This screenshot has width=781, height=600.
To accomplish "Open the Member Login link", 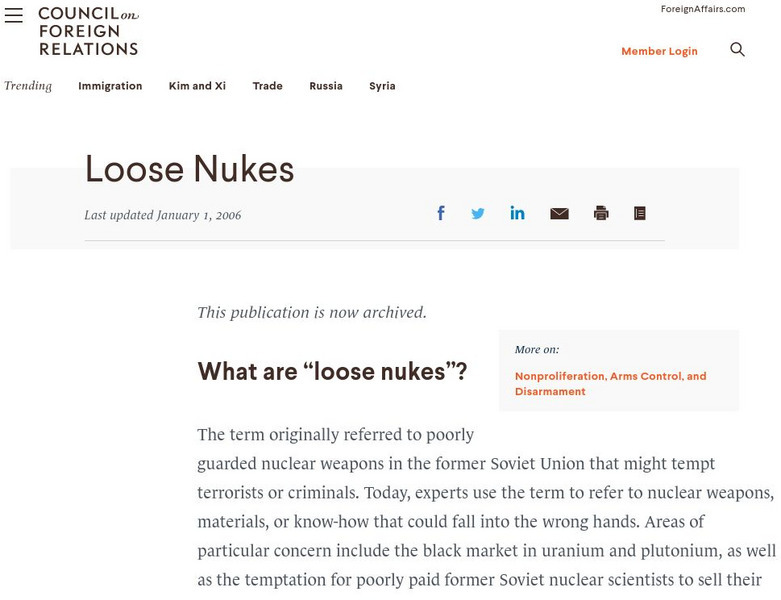I will pos(659,51).
